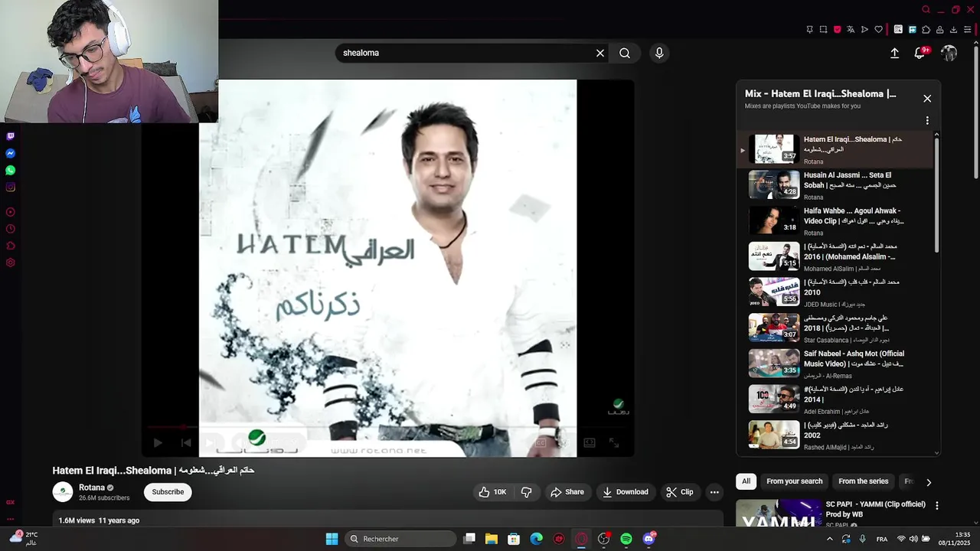Click the video progress bar
The height and width of the screenshot is (551, 980).
pyautogui.click(x=387, y=427)
